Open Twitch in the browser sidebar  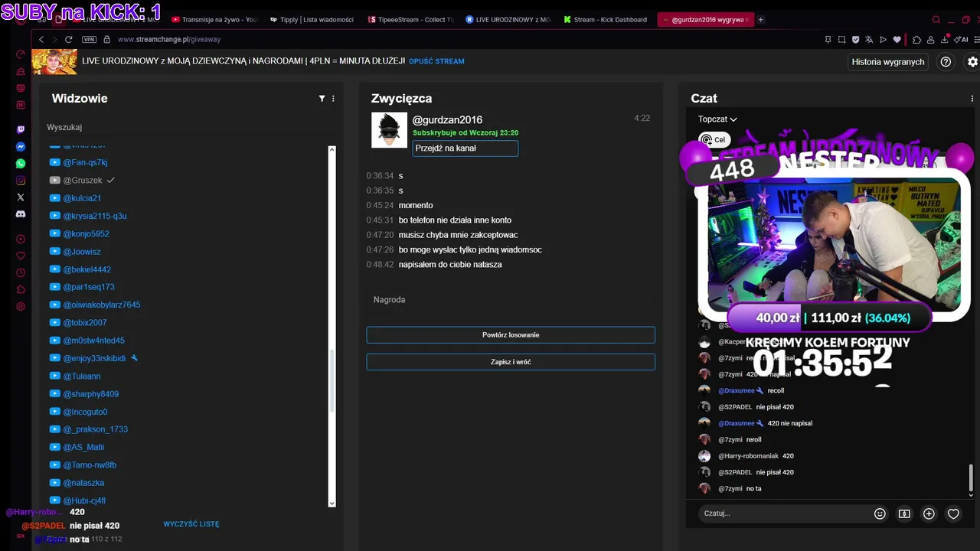coord(21,130)
